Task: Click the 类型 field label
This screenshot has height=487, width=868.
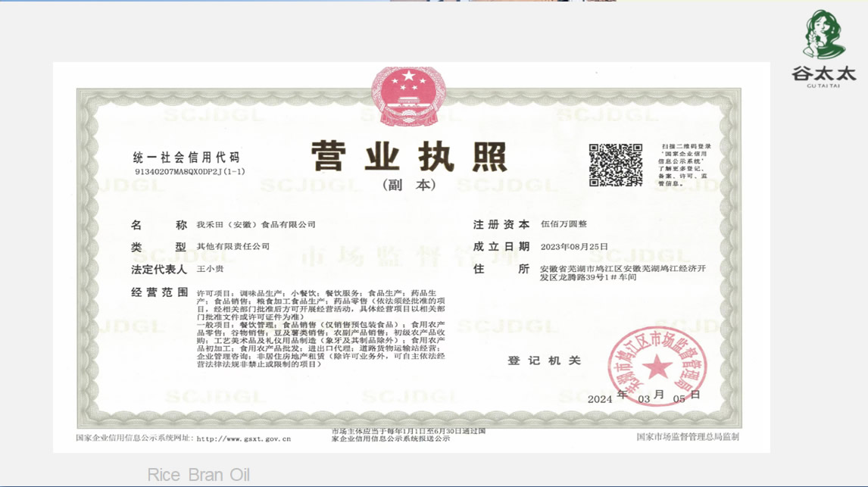Action: click(x=159, y=247)
